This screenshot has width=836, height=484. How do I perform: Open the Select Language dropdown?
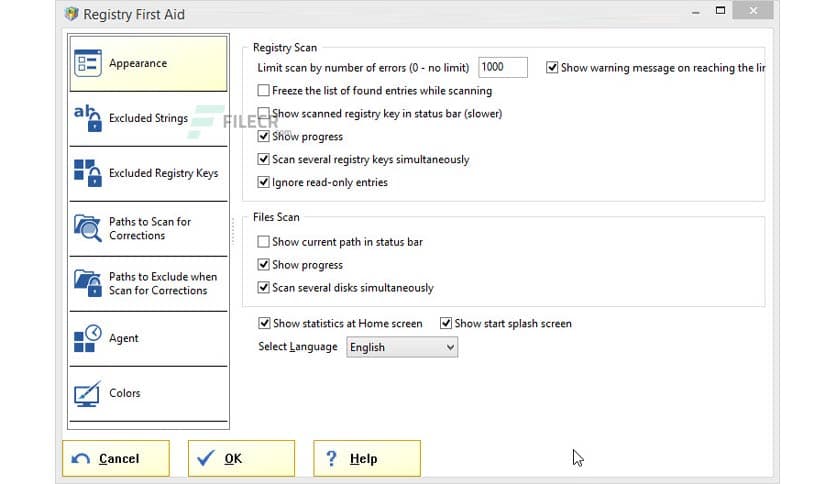pyautogui.click(x=402, y=347)
